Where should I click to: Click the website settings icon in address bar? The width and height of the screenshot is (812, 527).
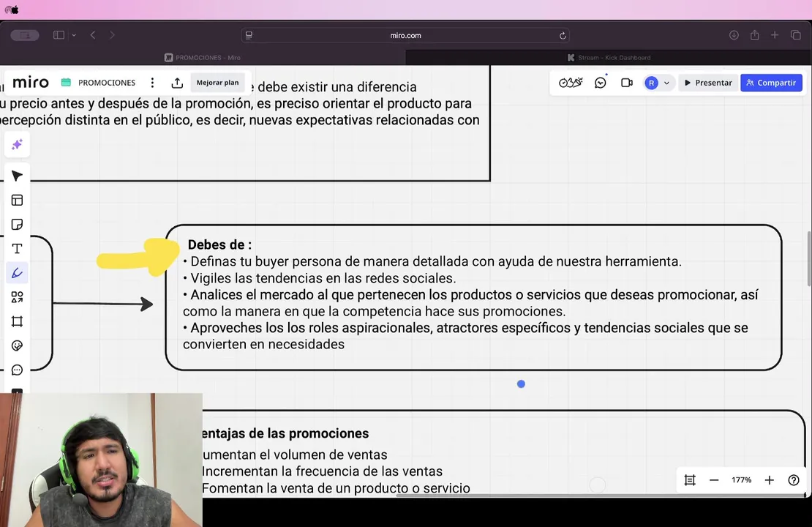[249, 35]
